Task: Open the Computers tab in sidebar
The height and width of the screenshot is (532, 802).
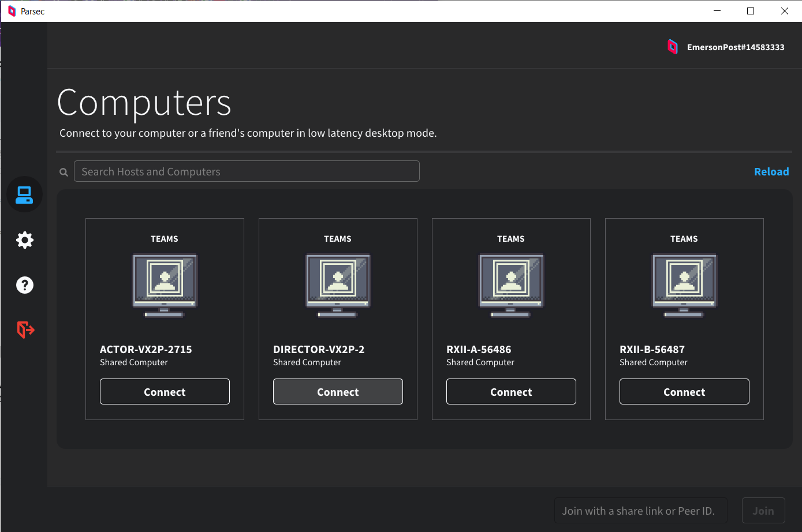Action: [x=24, y=194]
